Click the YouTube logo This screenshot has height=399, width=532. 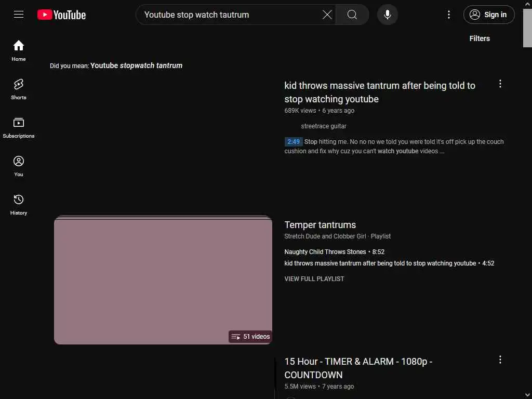pyautogui.click(x=61, y=15)
